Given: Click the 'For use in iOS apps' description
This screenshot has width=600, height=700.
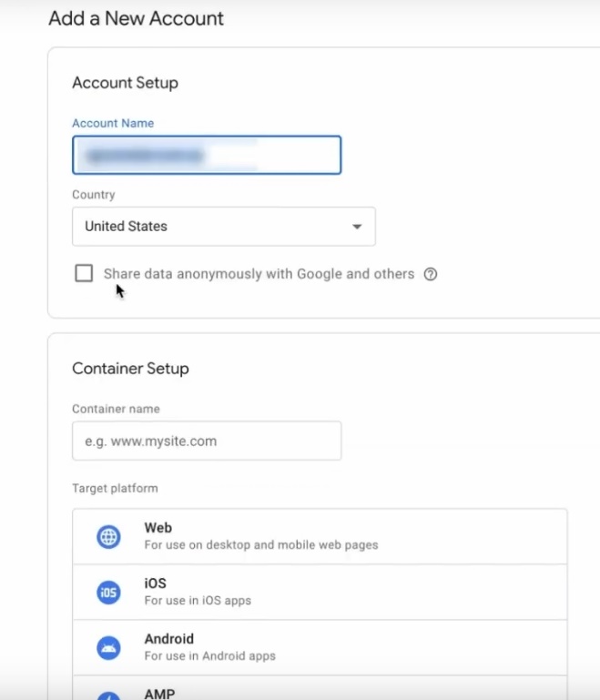Looking at the screenshot, I should (198, 601).
